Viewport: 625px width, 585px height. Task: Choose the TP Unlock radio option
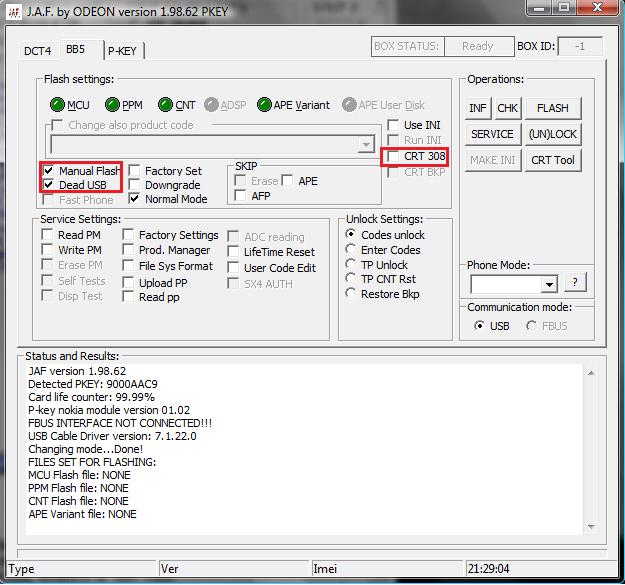click(351, 264)
